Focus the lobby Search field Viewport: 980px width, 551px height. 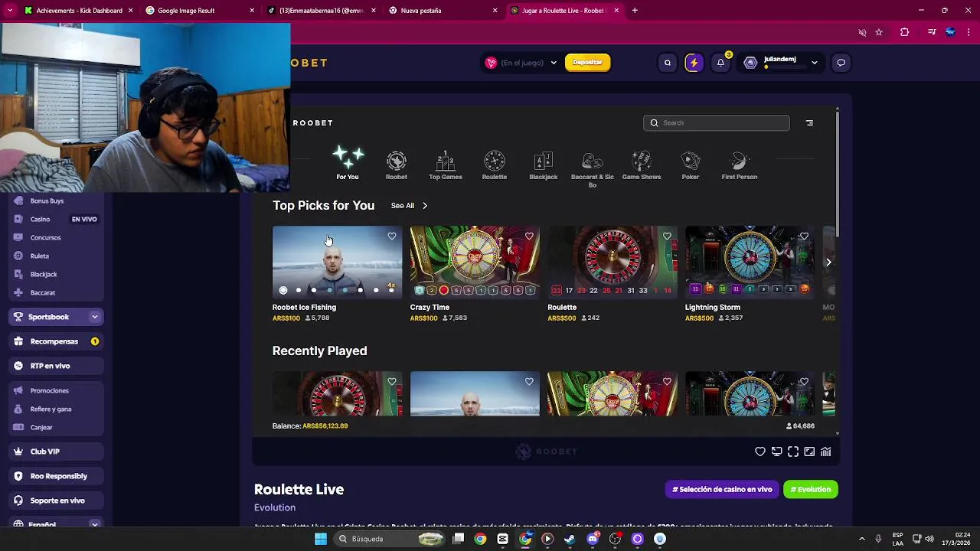[717, 122]
